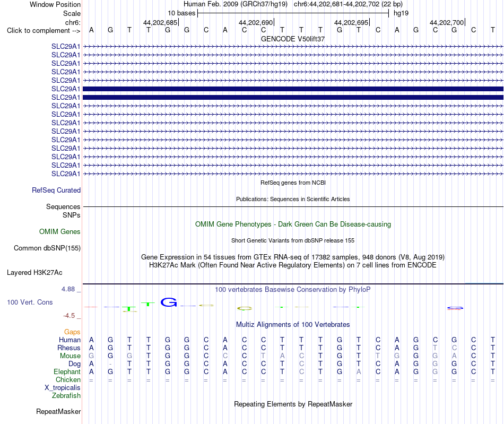Click the Layered H3K27Ac track label
The width and height of the screenshot is (504, 424).
[34, 273]
